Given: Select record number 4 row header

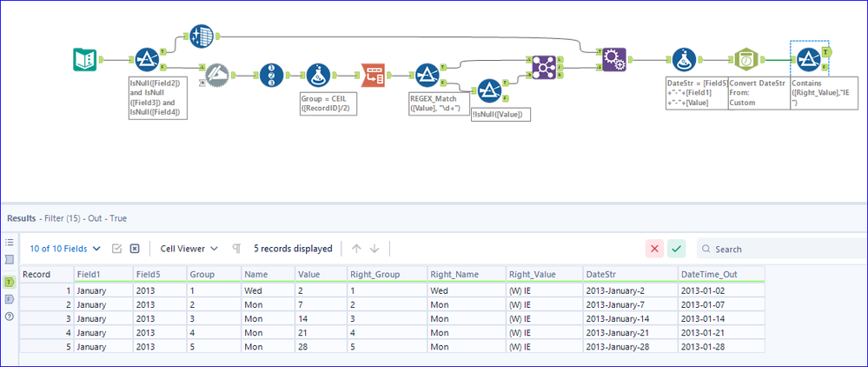Looking at the screenshot, I should [47, 332].
